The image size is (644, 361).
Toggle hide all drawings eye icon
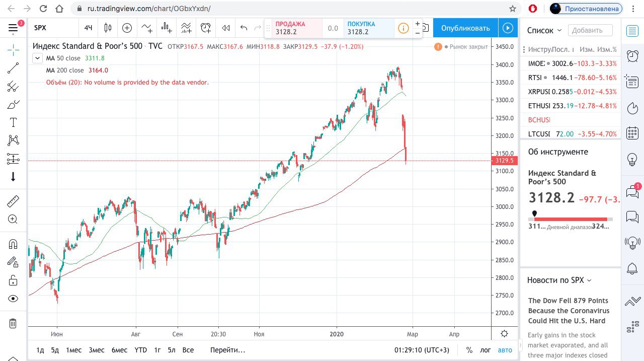(x=13, y=299)
